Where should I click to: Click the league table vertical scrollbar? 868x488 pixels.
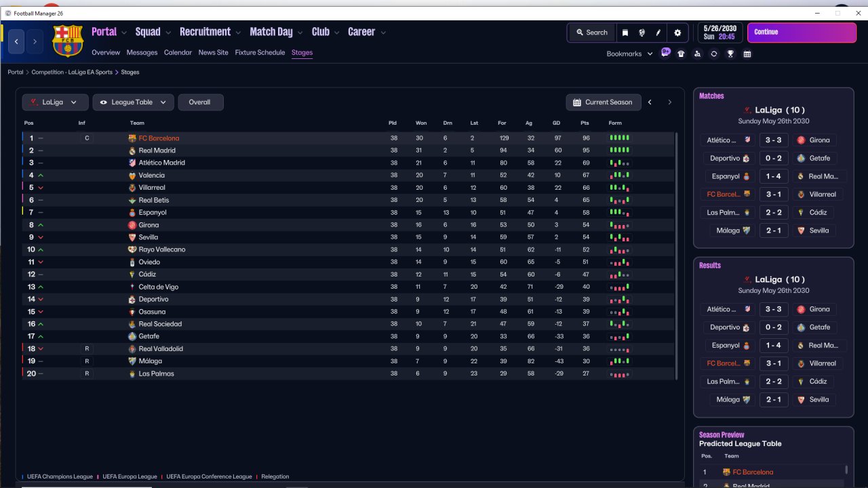677,256
